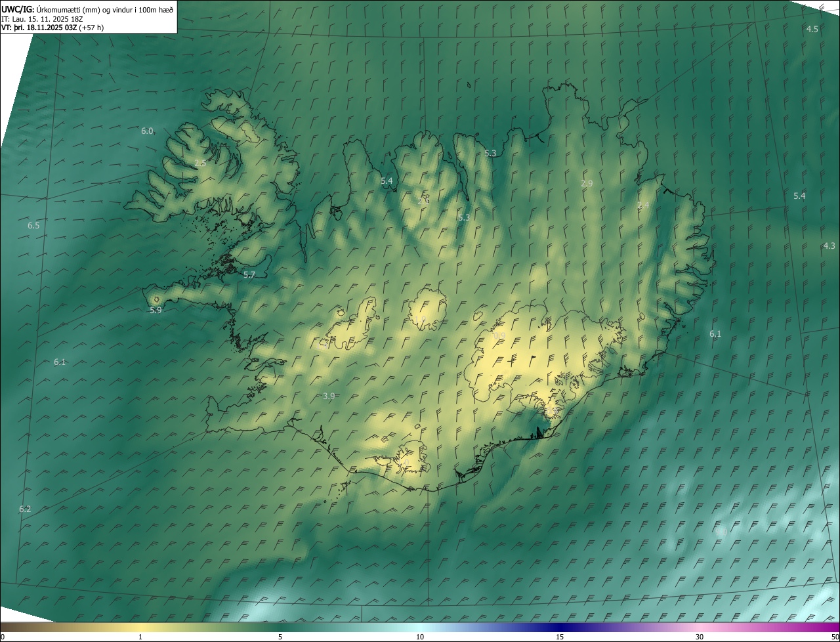This screenshot has height=642, width=840.
Task: Click the 5.4 value over the eastern sea
Action: click(799, 196)
